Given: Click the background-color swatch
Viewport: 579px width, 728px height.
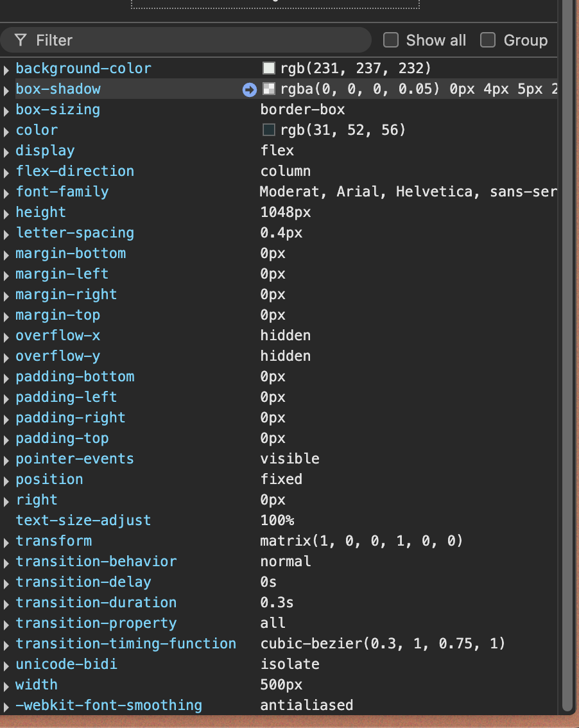Looking at the screenshot, I should click(268, 69).
